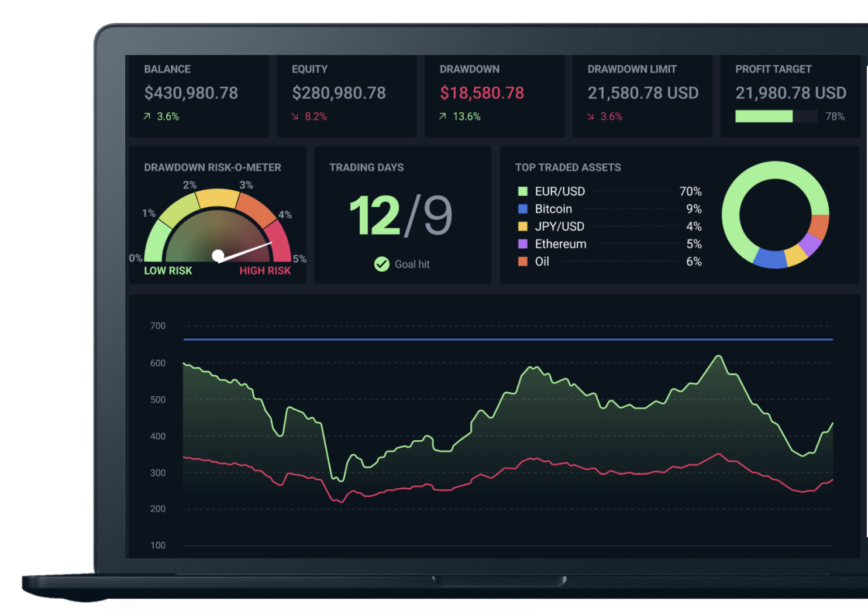The width and height of the screenshot is (868, 611).
Task: Click the red $18,580.78 drawdown value
Action: [482, 93]
